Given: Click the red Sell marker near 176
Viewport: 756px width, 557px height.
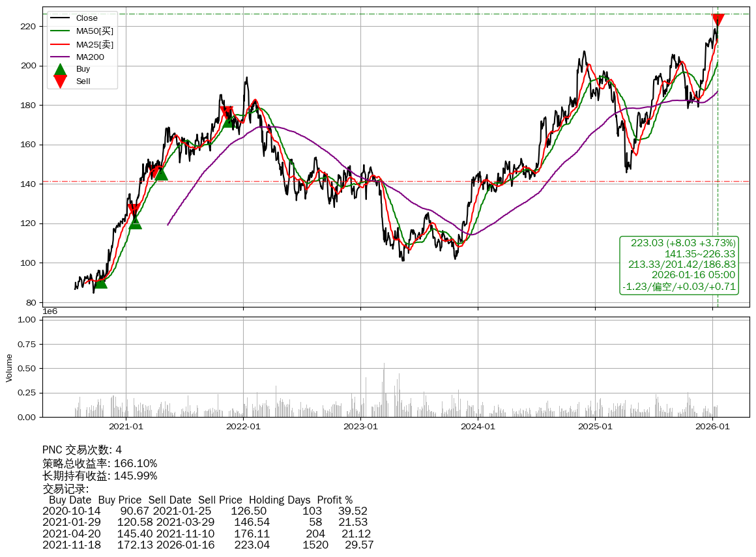Looking at the screenshot, I should pyautogui.click(x=225, y=113).
